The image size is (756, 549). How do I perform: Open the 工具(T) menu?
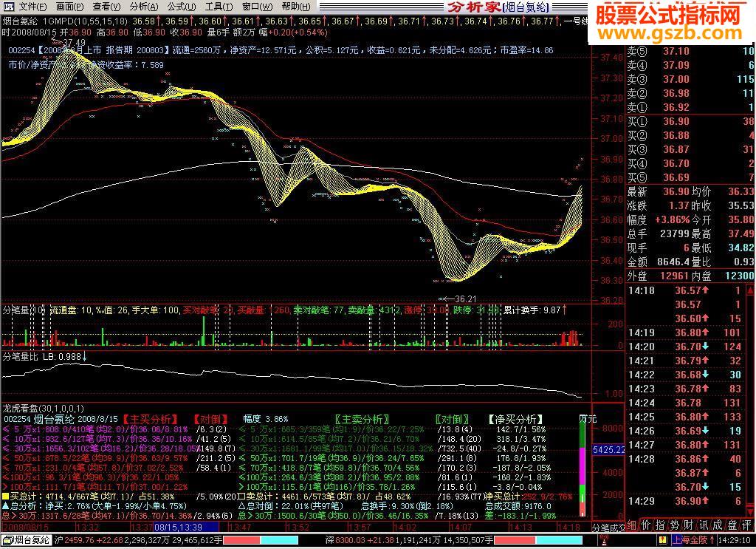click(x=219, y=7)
